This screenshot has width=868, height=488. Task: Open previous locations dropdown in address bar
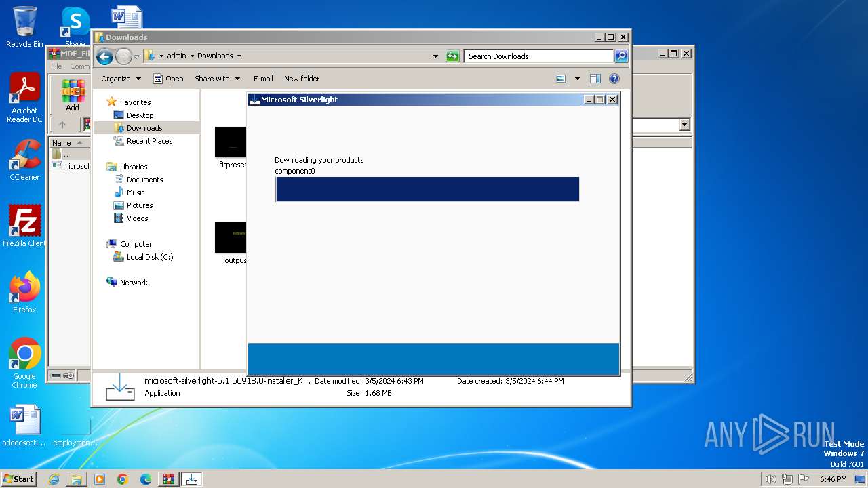click(x=435, y=56)
